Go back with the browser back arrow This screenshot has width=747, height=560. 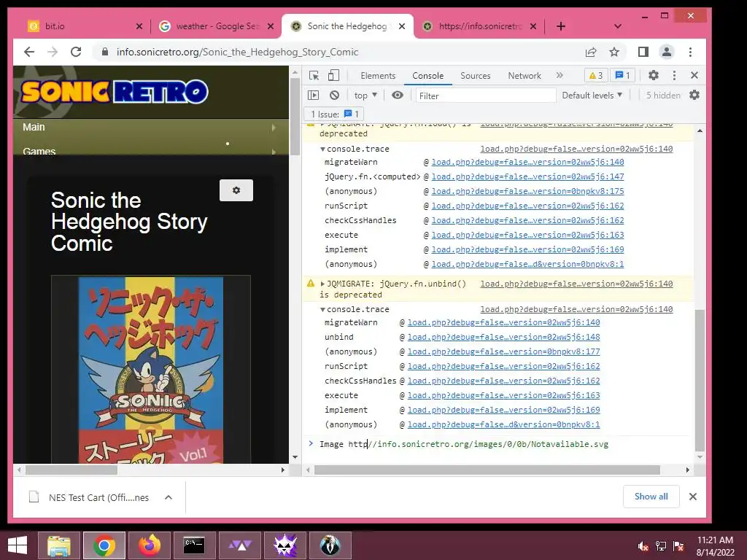29,52
